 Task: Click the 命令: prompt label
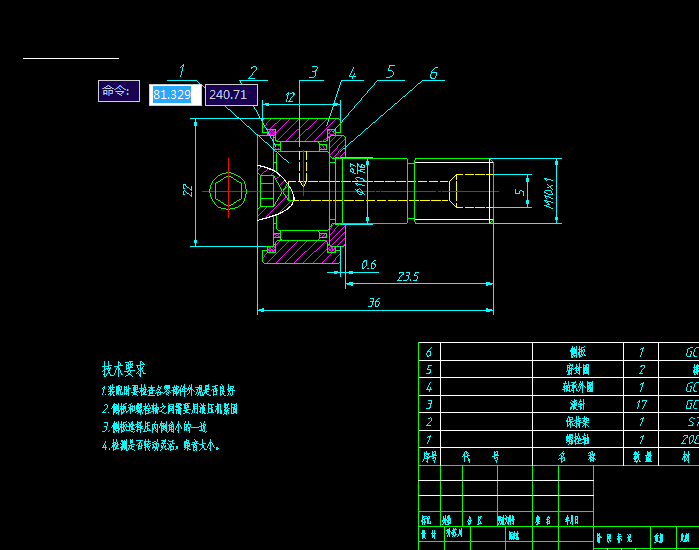click(119, 91)
